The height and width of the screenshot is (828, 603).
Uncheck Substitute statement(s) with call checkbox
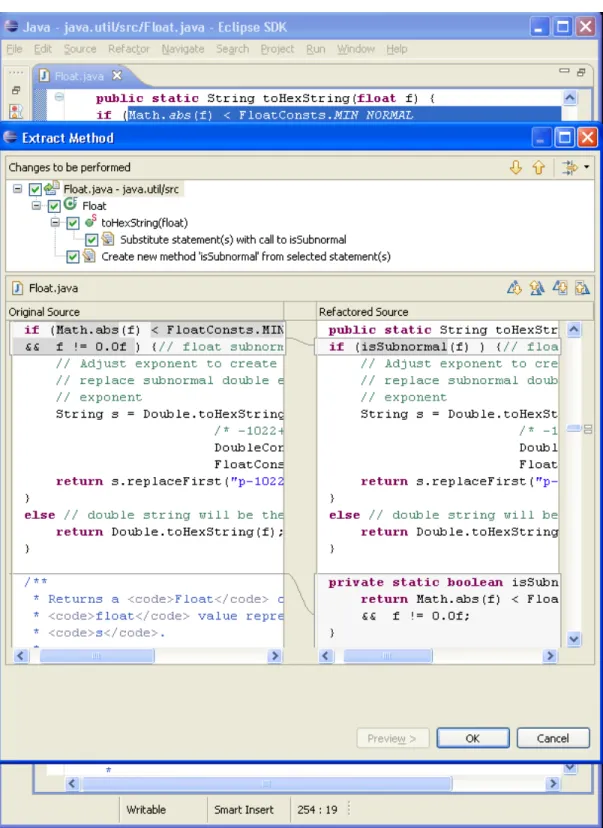(x=92, y=240)
